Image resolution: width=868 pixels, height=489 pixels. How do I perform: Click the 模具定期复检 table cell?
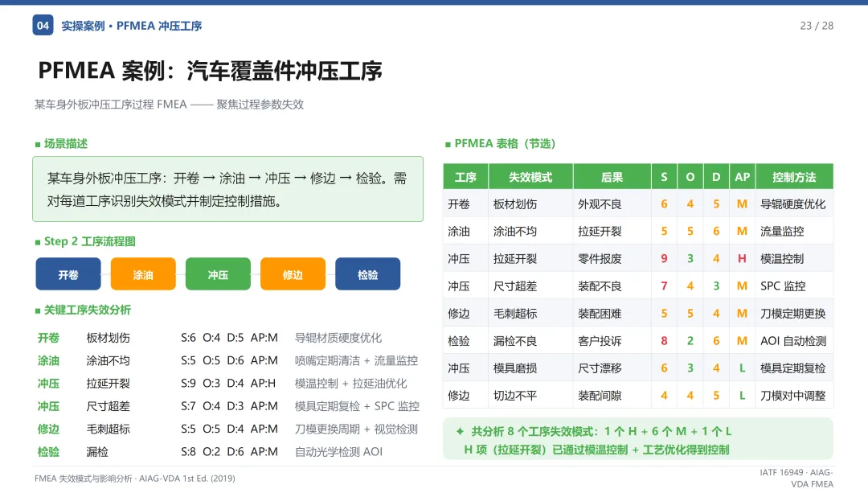tap(792, 368)
